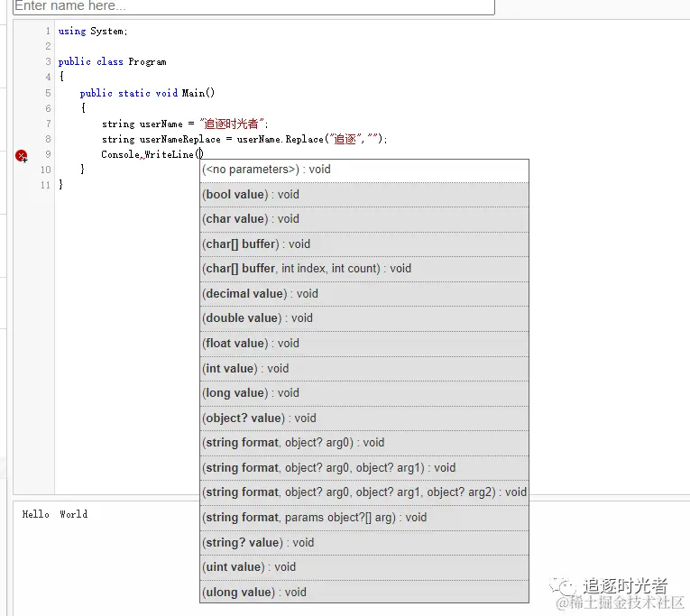690x616 pixels.
Task: Click the userNameReplace statement on line 8
Action: point(244,139)
